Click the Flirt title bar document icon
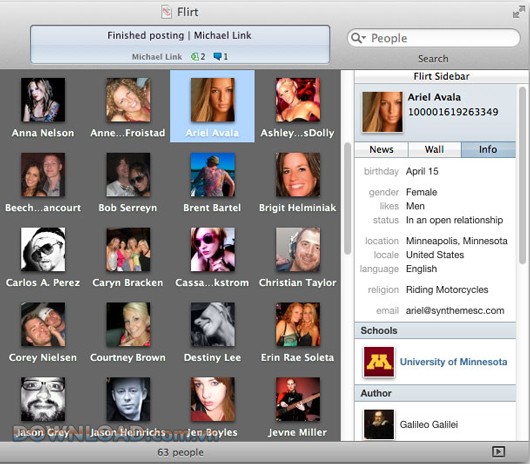The width and height of the screenshot is (530, 464). click(166, 12)
